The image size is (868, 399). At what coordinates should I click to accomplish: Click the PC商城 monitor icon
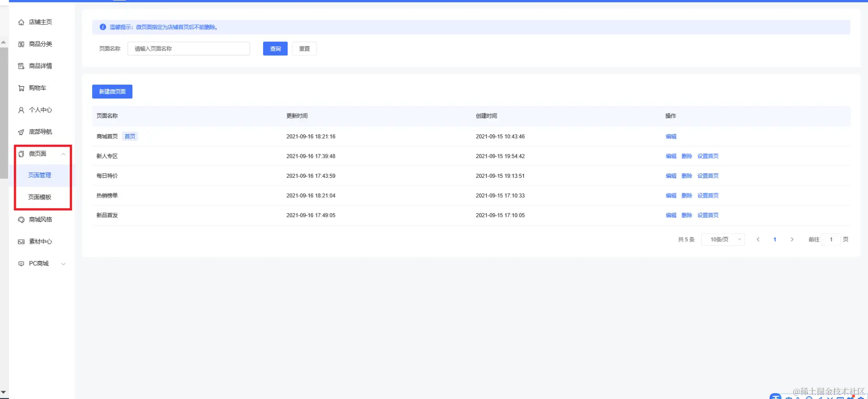[21, 264]
